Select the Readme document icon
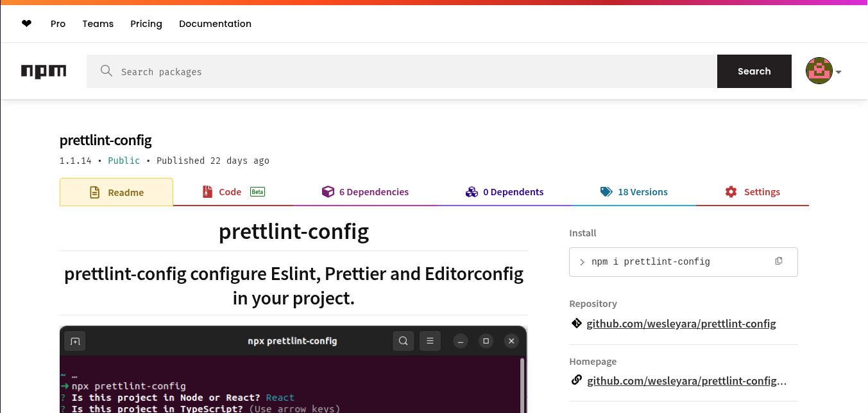The image size is (868, 413). 95,191
